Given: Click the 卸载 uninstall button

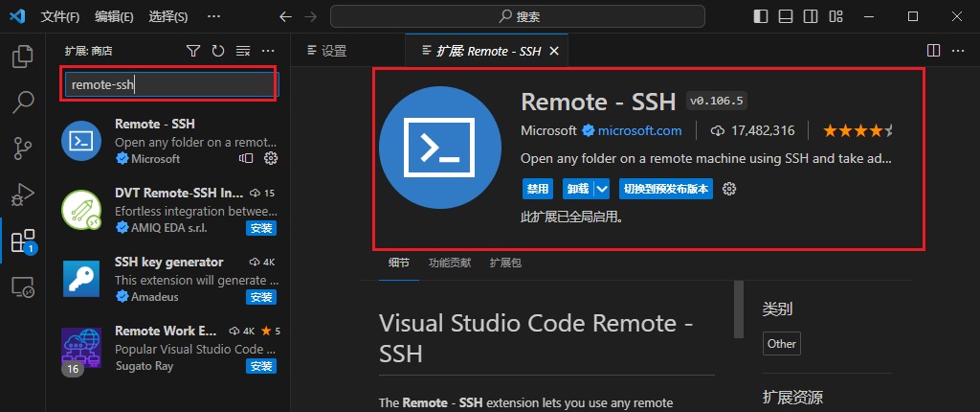Looking at the screenshot, I should point(578,189).
